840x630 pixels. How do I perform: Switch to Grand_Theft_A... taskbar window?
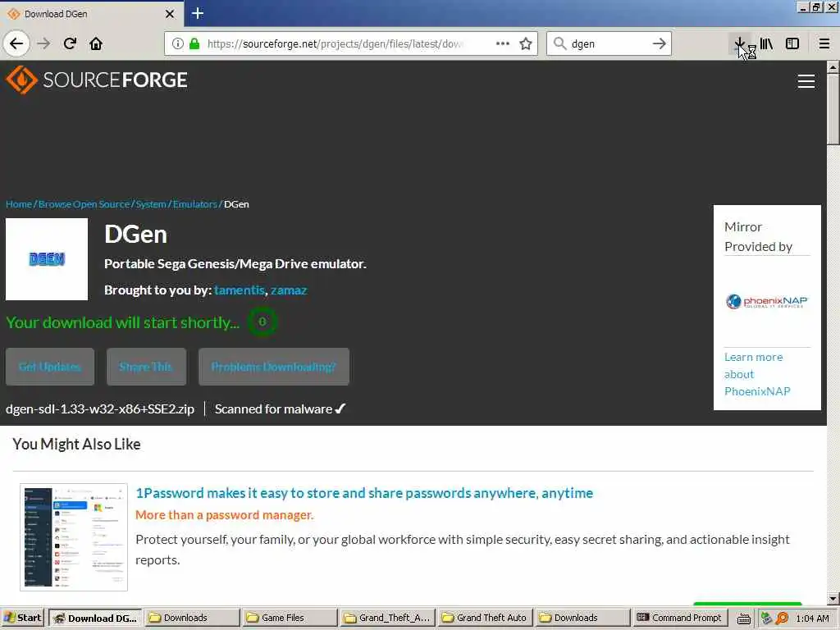click(388, 618)
